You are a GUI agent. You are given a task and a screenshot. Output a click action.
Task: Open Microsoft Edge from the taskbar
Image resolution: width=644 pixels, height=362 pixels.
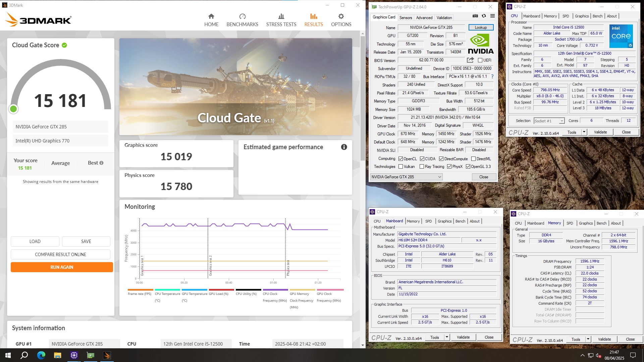tap(41, 355)
